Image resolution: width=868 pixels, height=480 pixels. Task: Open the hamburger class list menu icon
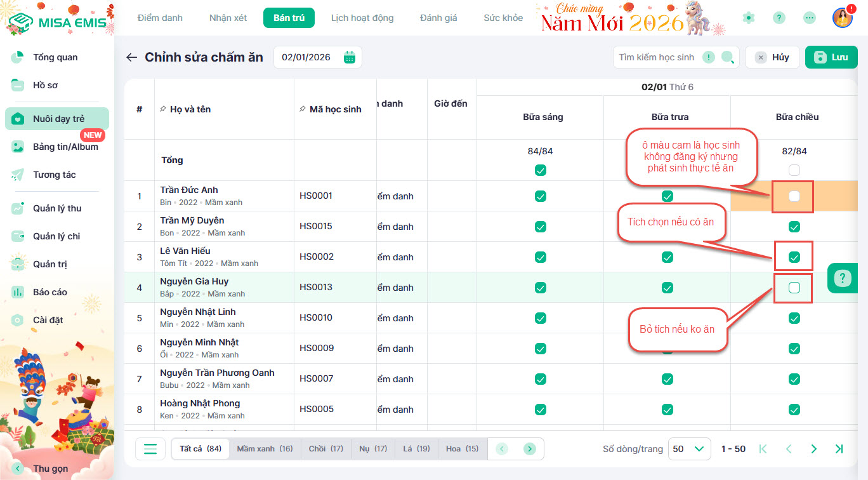150,449
